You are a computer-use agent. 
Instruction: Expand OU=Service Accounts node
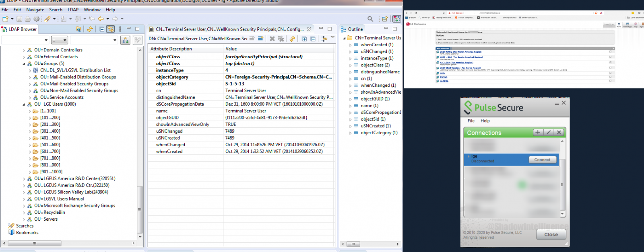[x=30, y=97]
